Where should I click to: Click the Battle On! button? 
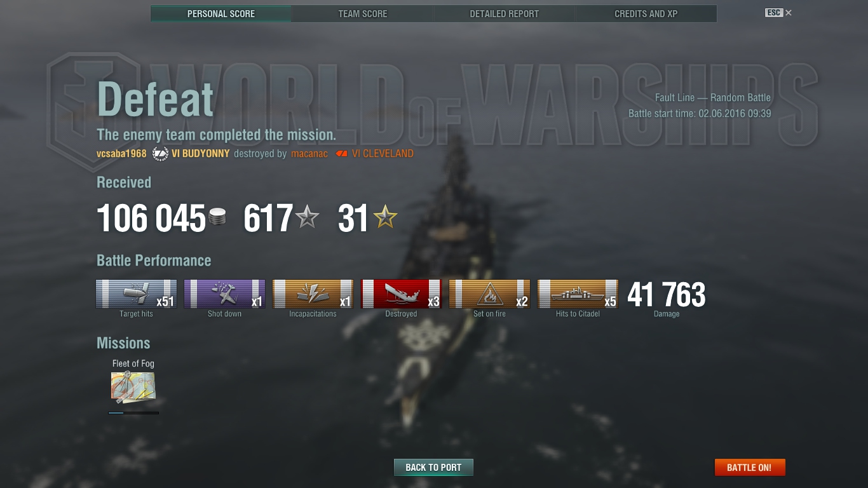tap(750, 468)
